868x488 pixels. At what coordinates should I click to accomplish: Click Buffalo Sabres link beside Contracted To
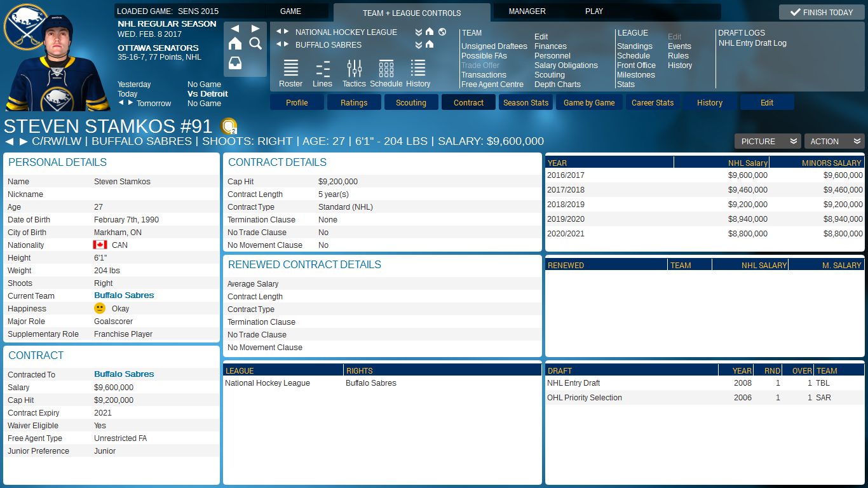(x=124, y=374)
